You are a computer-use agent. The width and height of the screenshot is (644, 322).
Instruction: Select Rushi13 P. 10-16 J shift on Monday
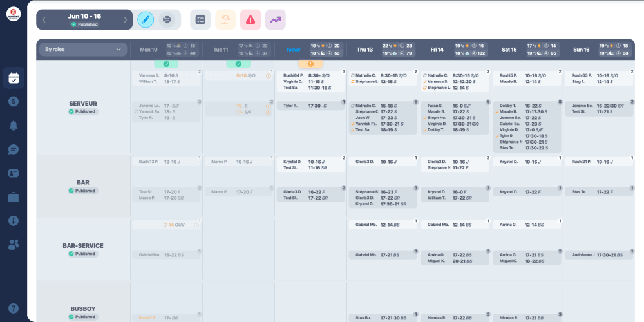[x=166, y=162]
